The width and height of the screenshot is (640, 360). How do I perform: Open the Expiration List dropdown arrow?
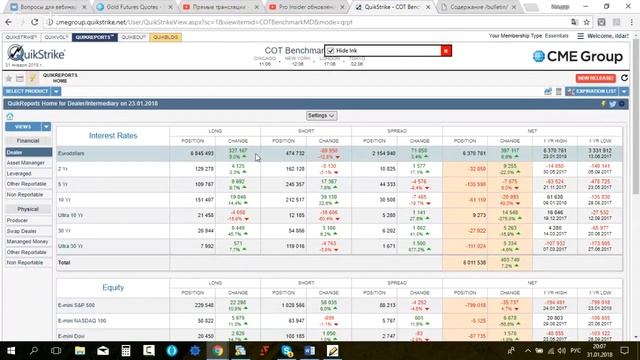pyautogui.click(x=624, y=91)
